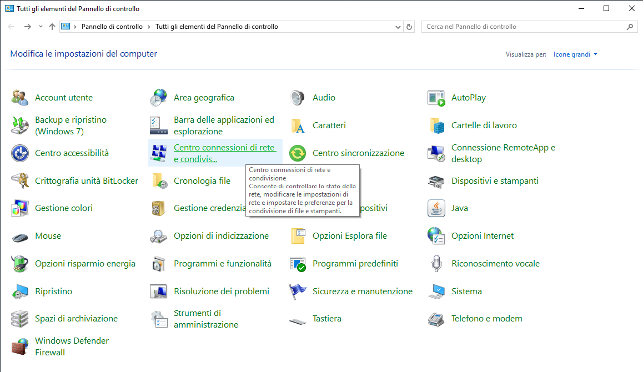Open the Cartelle di lavoro icon
This screenshot has height=372, width=644.
click(436, 125)
